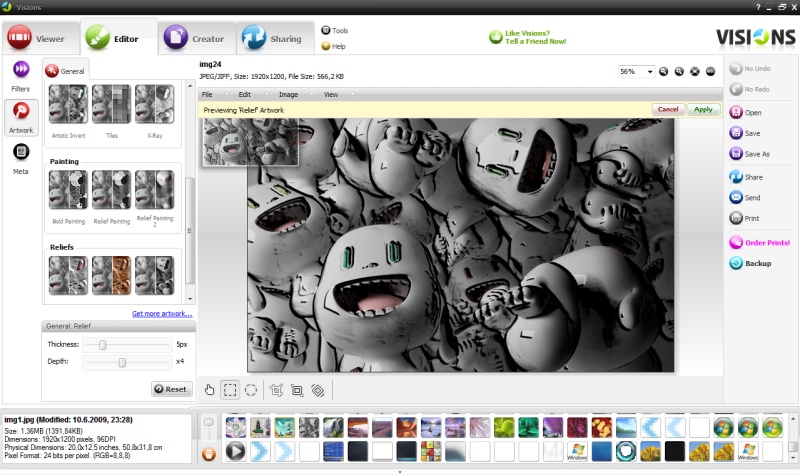This screenshot has height=475, width=800.
Task: Switch to the Viewer tab
Action: point(41,37)
